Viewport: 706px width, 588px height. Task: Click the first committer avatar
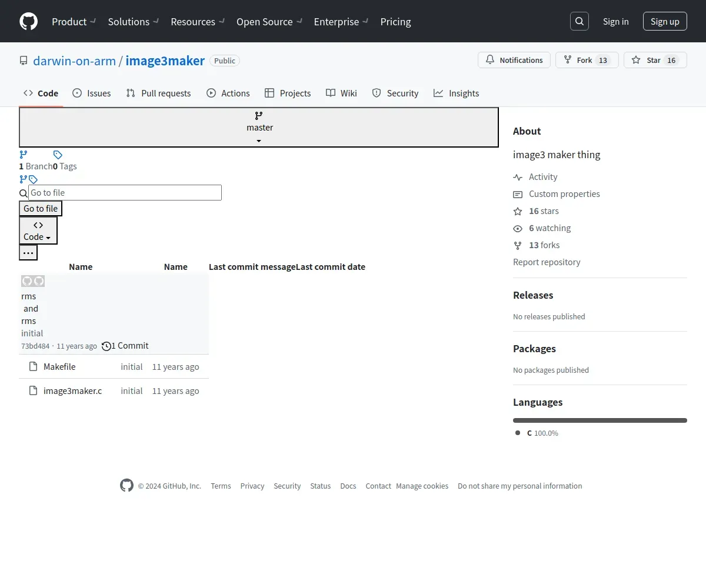point(27,281)
